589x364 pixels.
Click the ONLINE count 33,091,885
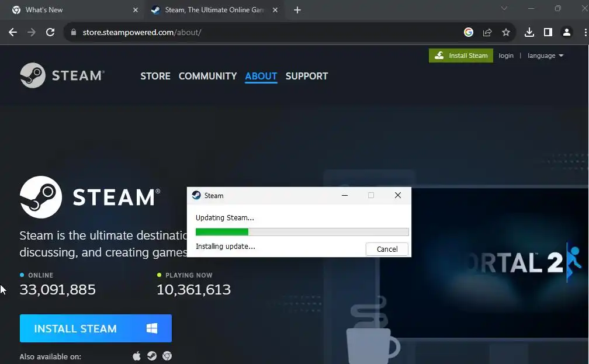(57, 290)
